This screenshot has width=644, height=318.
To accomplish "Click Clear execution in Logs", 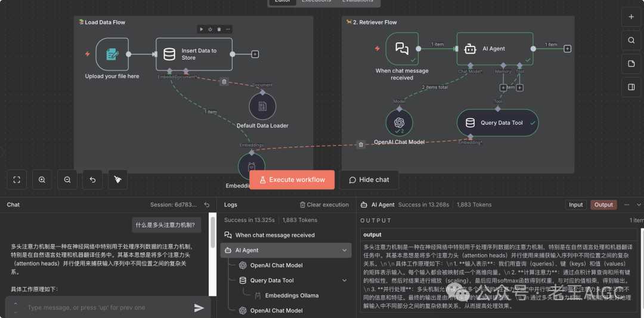I will [x=324, y=205].
